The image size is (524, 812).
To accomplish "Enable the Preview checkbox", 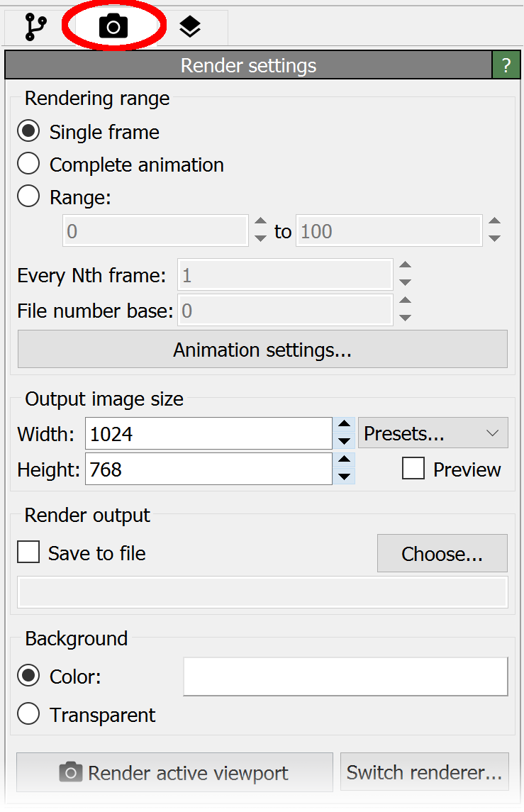I will pos(413,469).
